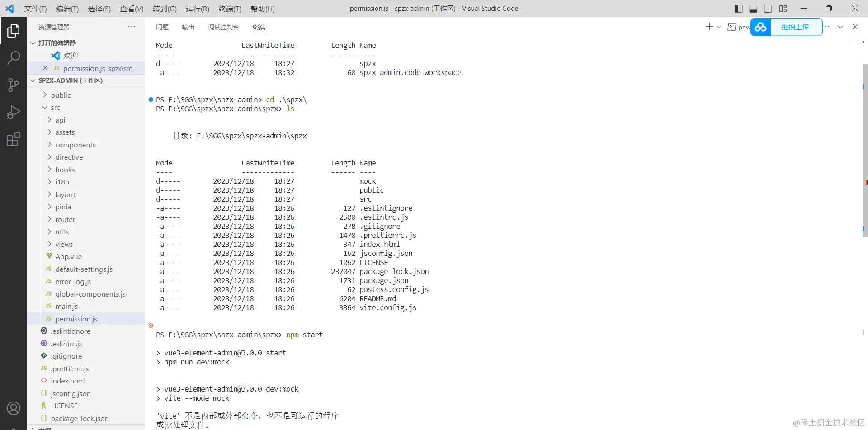The image size is (868, 430).
Task: Expand the router folder
Action: (86, 219)
